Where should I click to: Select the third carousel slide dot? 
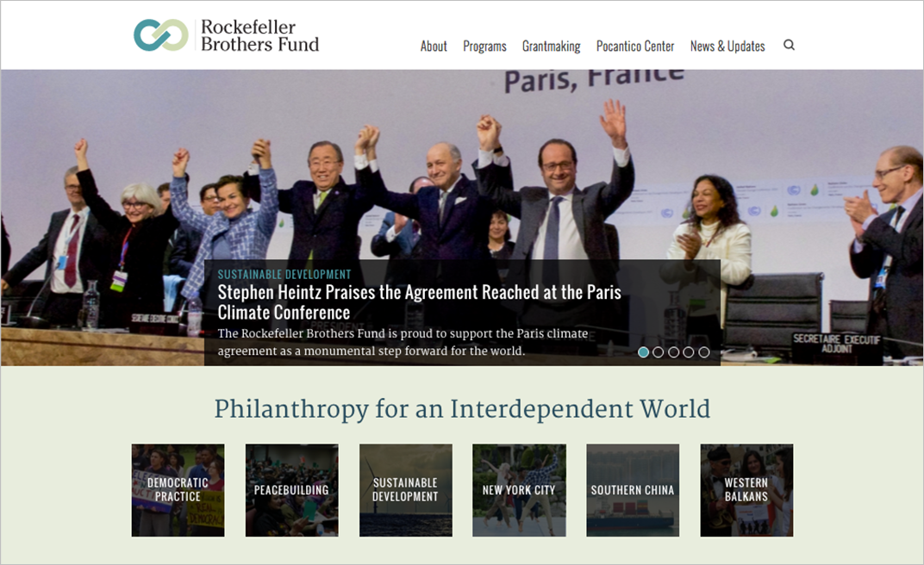[x=673, y=352]
